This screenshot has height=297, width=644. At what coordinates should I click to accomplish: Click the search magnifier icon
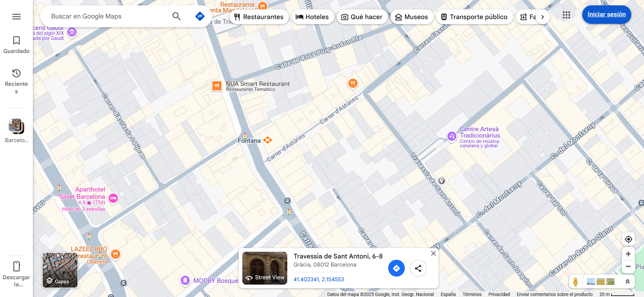(177, 16)
